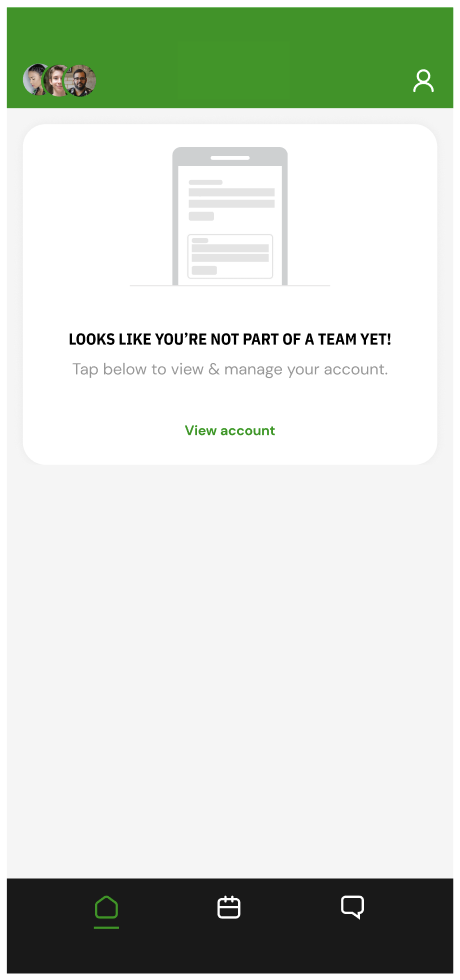Tap the "Looks like you're not part" heading
The height and width of the screenshot is (980, 460).
[230, 340]
